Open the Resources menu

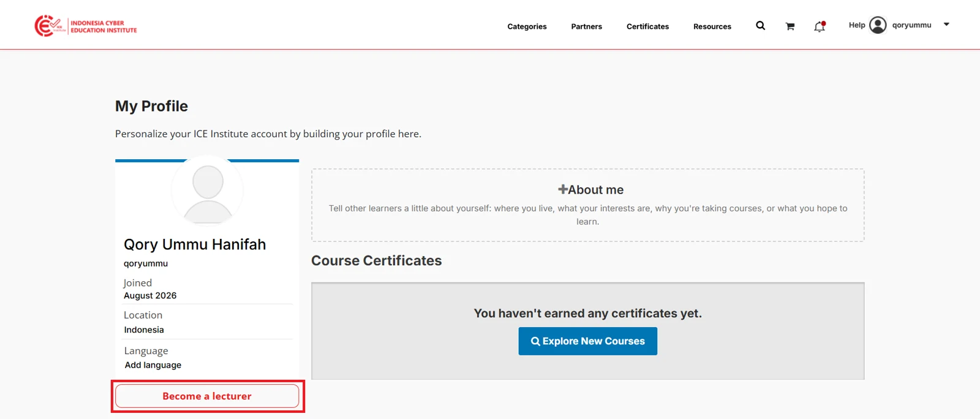coord(712,26)
